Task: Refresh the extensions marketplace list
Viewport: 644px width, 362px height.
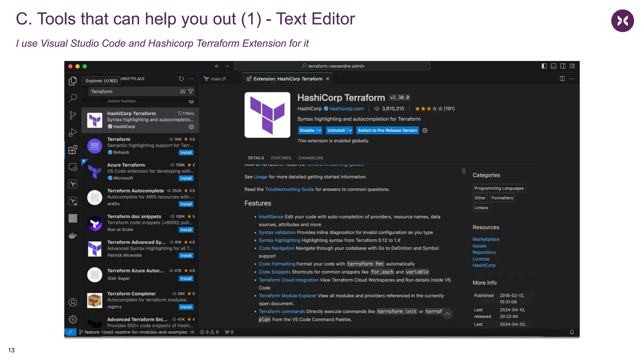Action: tap(181, 79)
